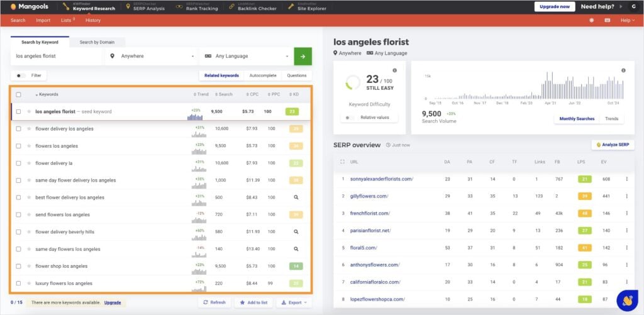Sort by the Trend column header

(x=201, y=94)
